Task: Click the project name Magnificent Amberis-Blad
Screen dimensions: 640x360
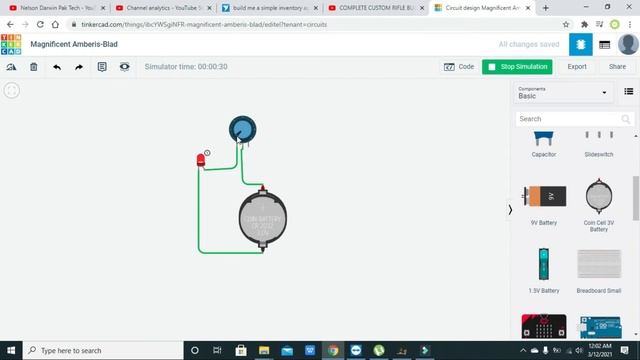Action: [74, 44]
